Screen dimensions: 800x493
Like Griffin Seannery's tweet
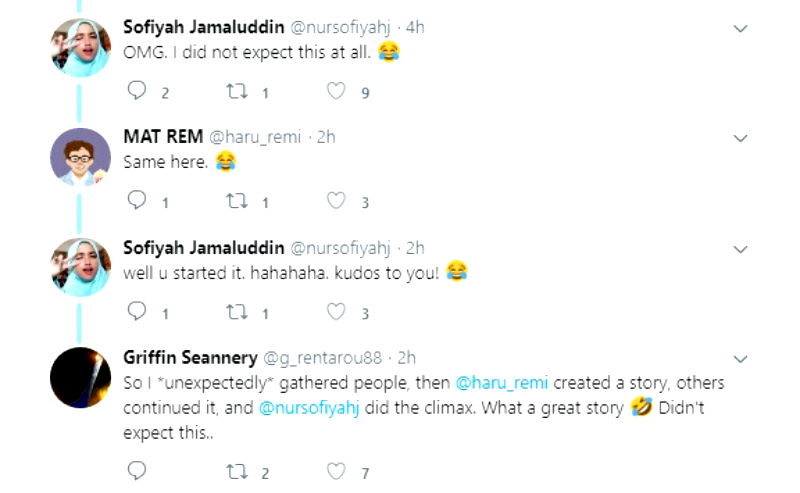(x=336, y=472)
